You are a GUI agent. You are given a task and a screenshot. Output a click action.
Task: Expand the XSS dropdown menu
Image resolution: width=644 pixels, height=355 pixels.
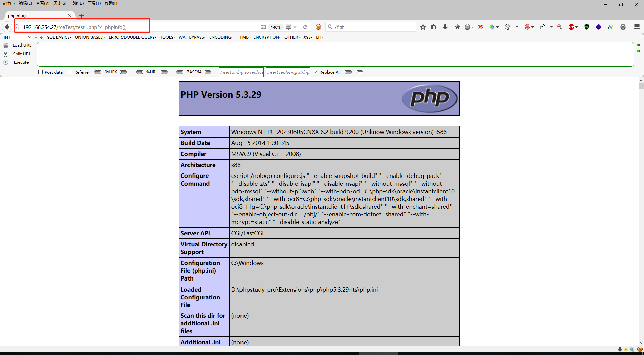[308, 37]
